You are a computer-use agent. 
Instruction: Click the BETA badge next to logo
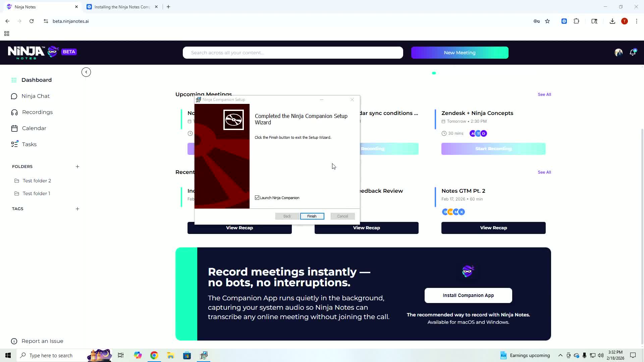point(69,52)
